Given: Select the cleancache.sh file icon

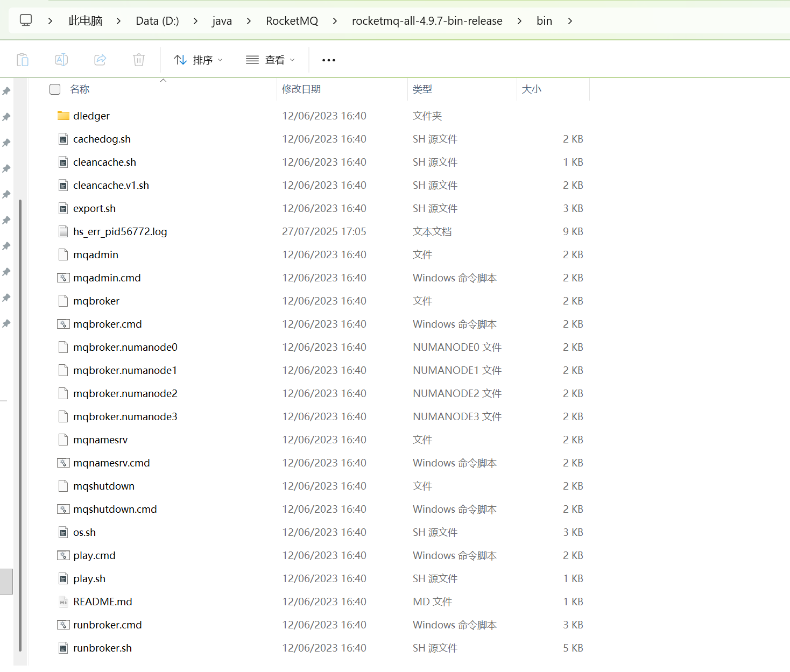Looking at the screenshot, I should 64,162.
